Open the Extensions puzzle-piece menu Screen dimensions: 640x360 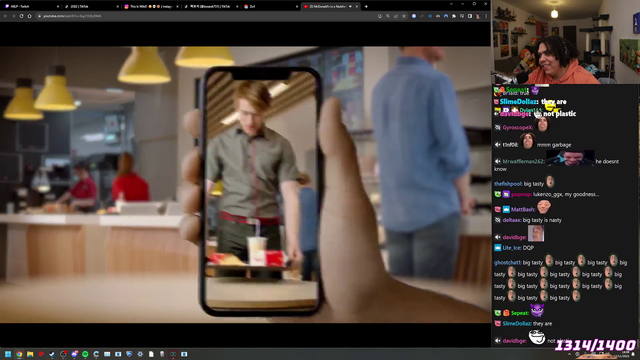(x=454, y=16)
